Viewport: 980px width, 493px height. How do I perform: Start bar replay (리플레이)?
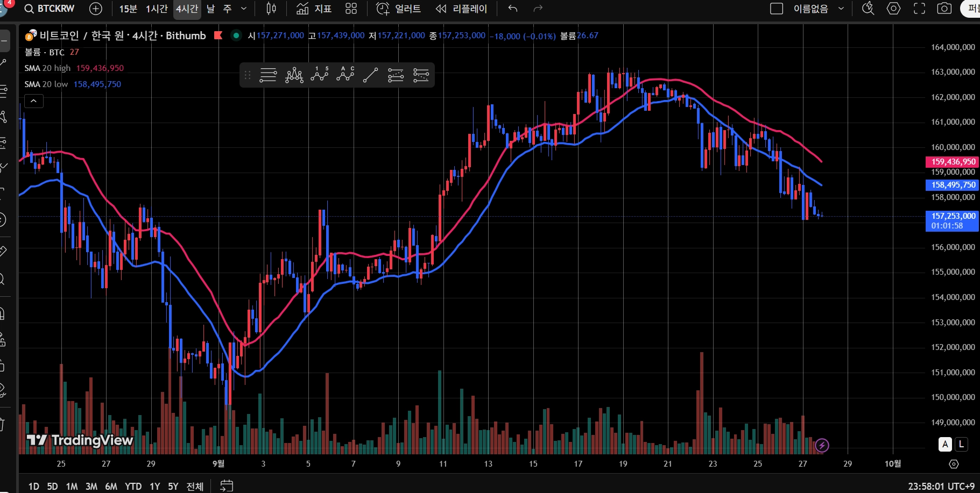462,9
